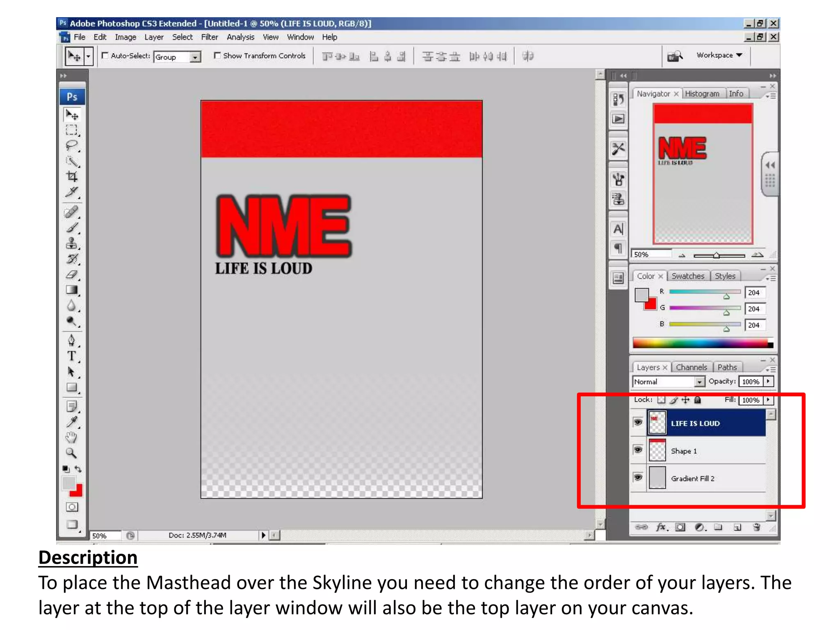Screen dimensions: 840x630
Task: Open the tool preset picker arrow
Action: click(89, 56)
